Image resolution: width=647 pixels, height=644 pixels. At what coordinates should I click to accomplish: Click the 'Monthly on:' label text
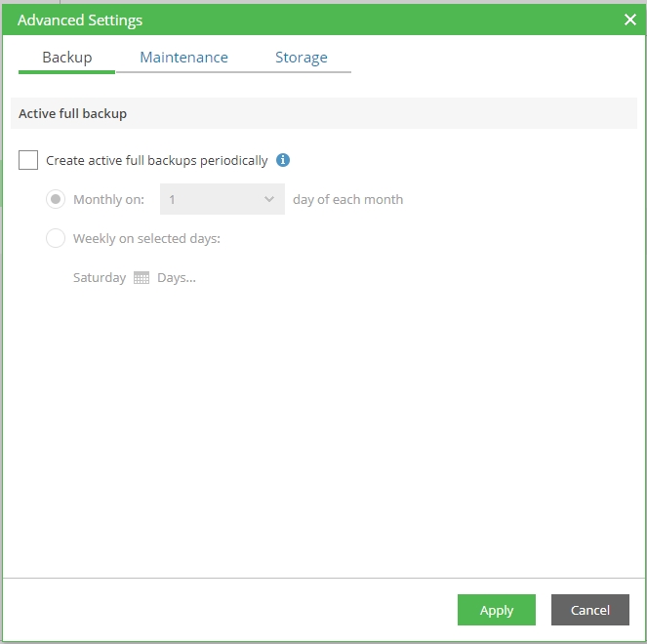(x=108, y=199)
